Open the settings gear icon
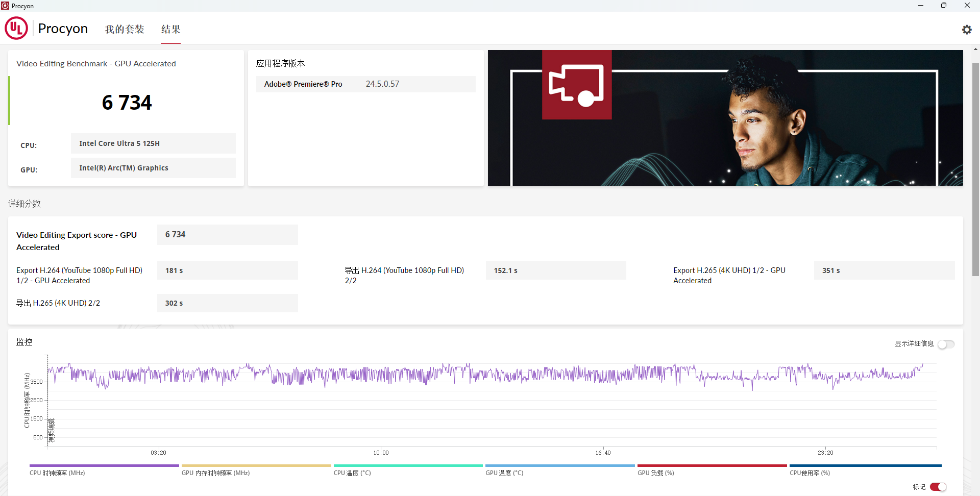Screen dimensions: 980x496 [967, 30]
